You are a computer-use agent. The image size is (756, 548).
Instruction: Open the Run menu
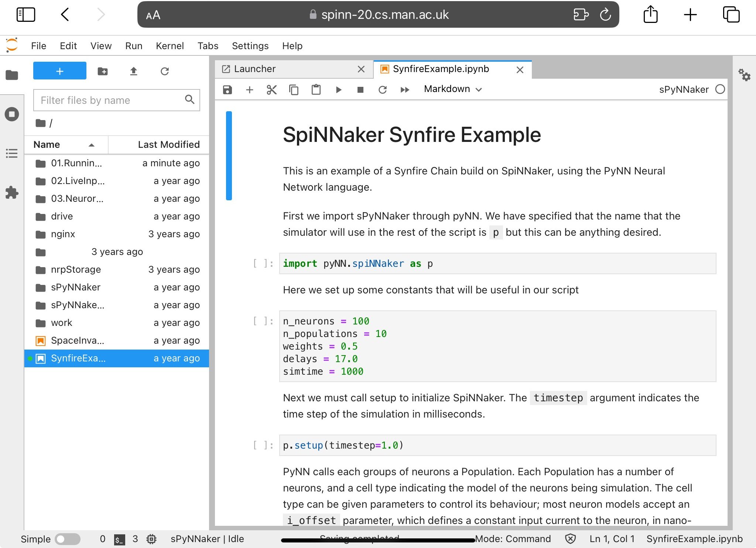pos(133,45)
